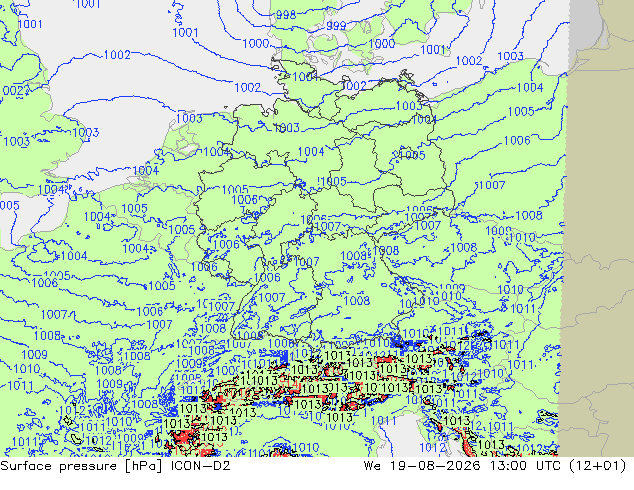Click the "998" isobar label
634x490 pixels.
click(x=286, y=15)
